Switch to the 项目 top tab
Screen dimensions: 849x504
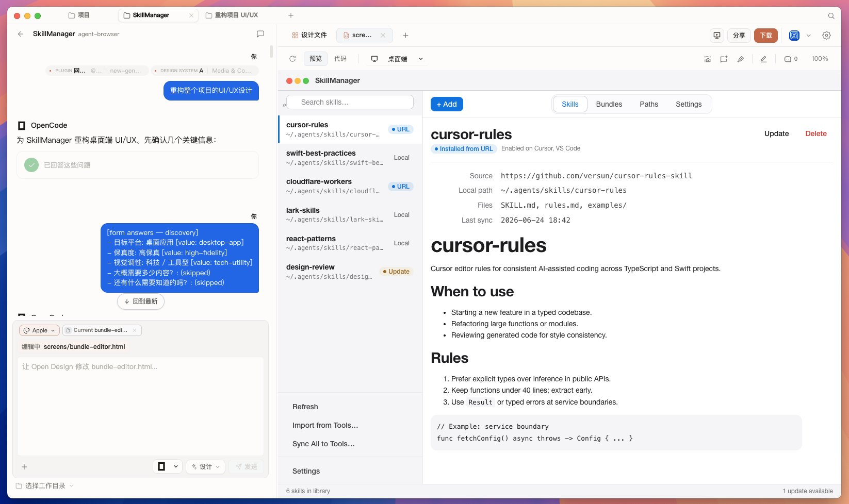79,15
